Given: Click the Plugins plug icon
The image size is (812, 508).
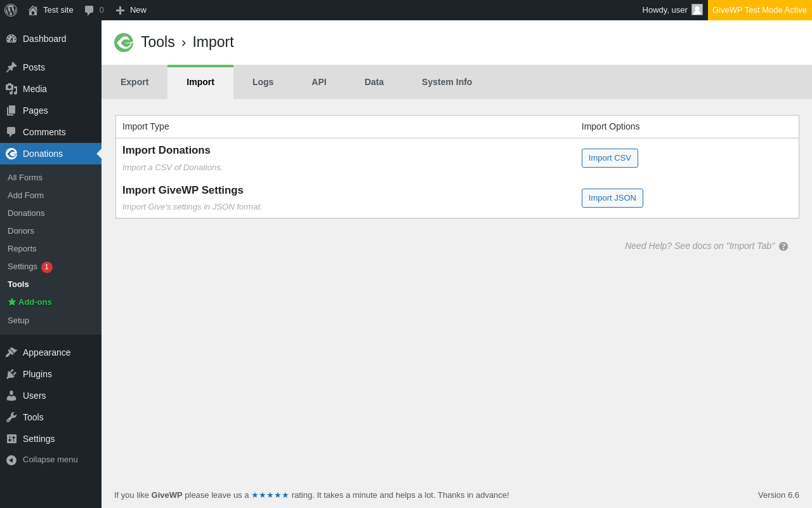Looking at the screenshot, I should 11,374.
